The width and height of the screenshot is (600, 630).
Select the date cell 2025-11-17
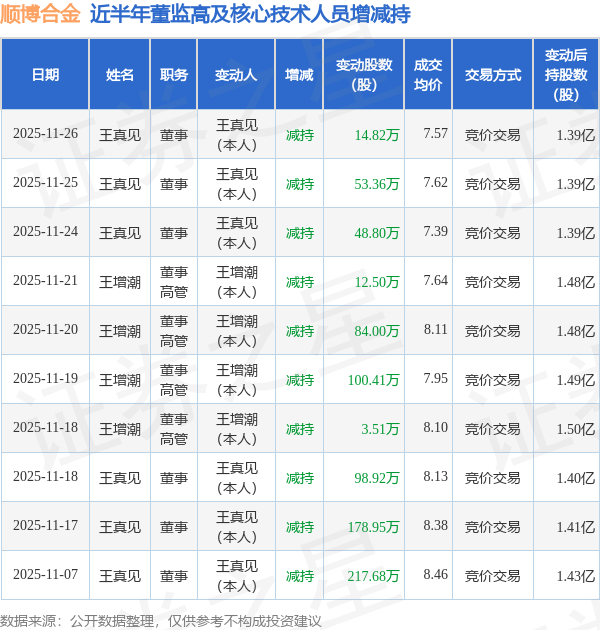45,526
